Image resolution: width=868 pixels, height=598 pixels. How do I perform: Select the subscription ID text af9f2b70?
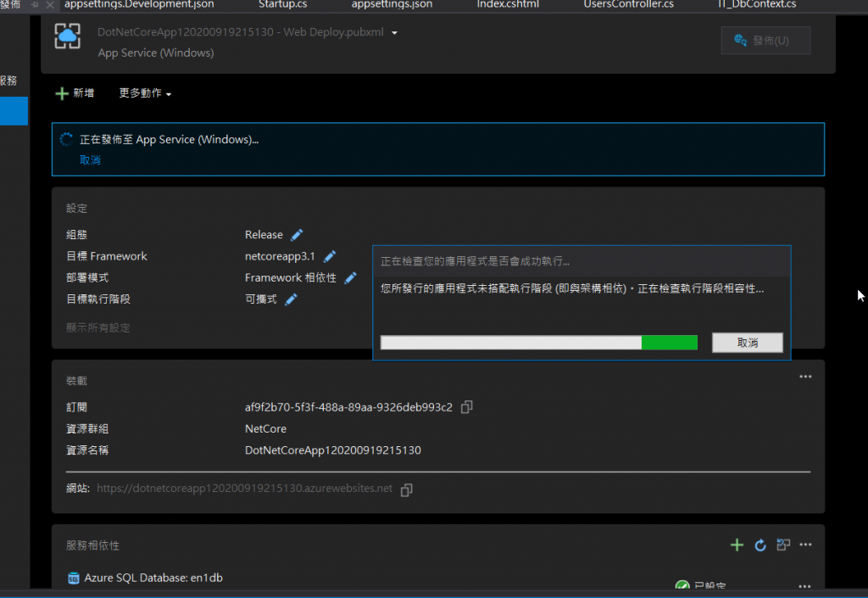click(348, 407)
